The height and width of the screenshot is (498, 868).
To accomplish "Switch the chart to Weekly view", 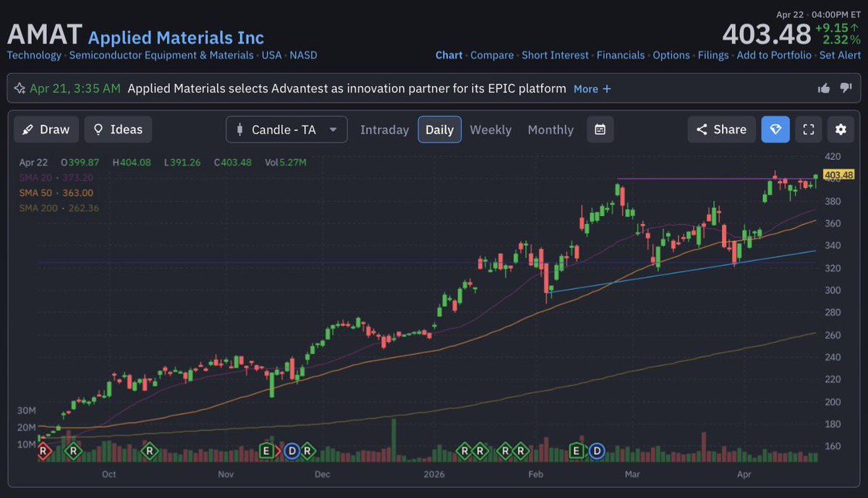I will 490,129.
